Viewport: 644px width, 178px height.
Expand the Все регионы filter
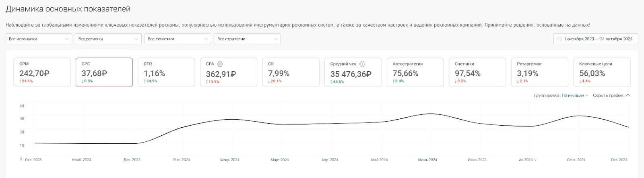point(108,39)
